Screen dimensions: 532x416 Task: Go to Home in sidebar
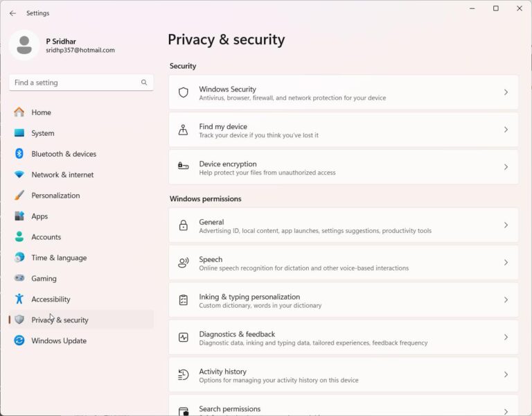82,112
